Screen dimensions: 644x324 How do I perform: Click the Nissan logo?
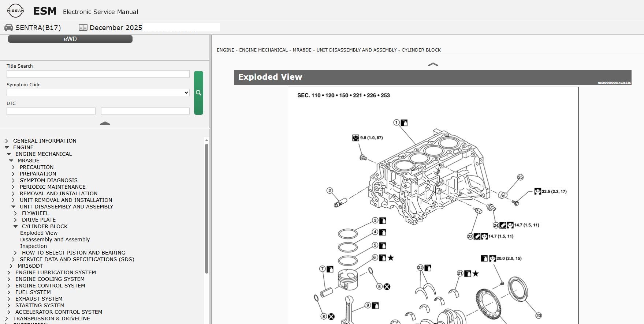(15, 11)
